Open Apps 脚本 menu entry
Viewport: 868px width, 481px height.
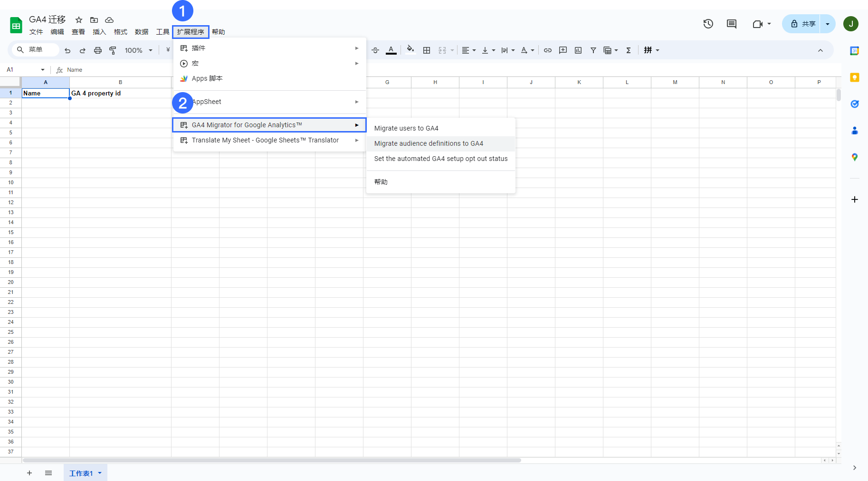(x=270, y=78)
